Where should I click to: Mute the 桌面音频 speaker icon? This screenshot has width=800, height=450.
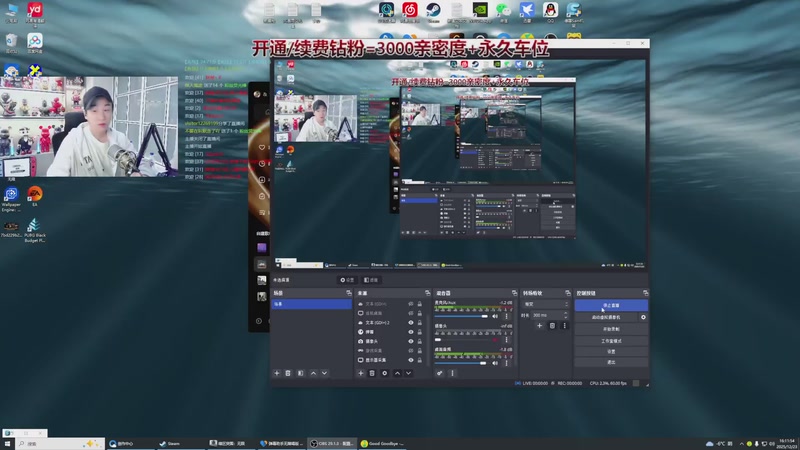pyautogui.click(x=495, y=363)
